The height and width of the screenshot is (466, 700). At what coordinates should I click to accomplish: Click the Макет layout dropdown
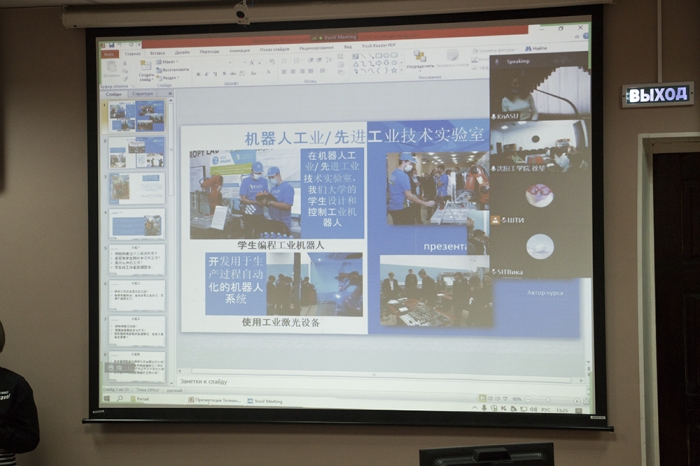171,62
